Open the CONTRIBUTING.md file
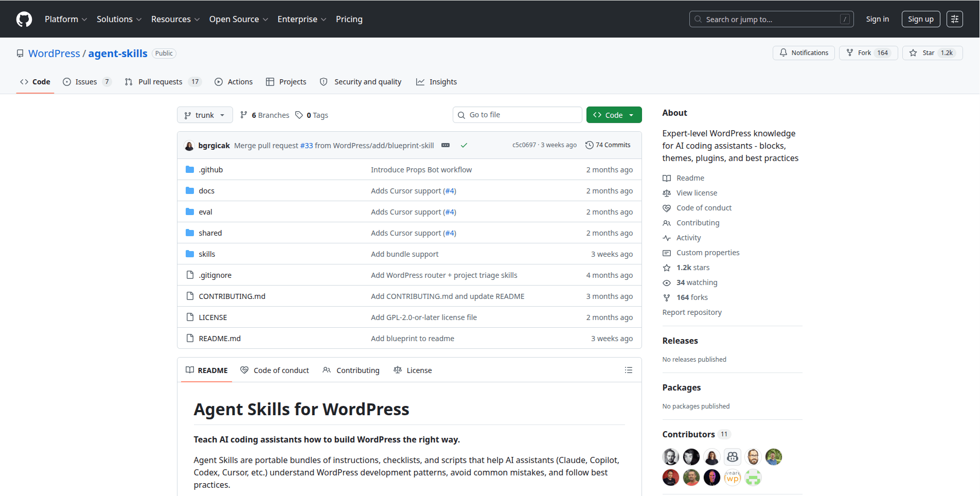The width and height of the screenshot is (980, 496). [x=232, y=296]
